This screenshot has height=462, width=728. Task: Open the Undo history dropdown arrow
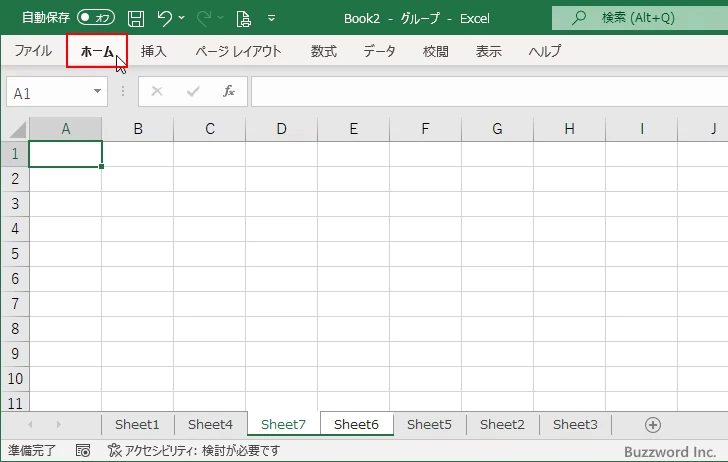(182, 18)
